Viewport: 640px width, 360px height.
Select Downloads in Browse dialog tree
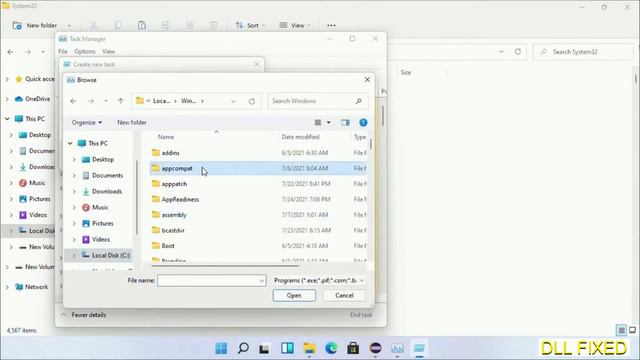pos(102,191)
